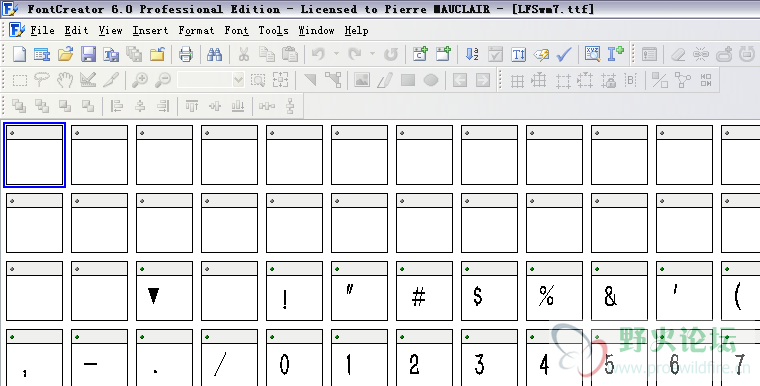Toggle lock guidelines icon

608,80
